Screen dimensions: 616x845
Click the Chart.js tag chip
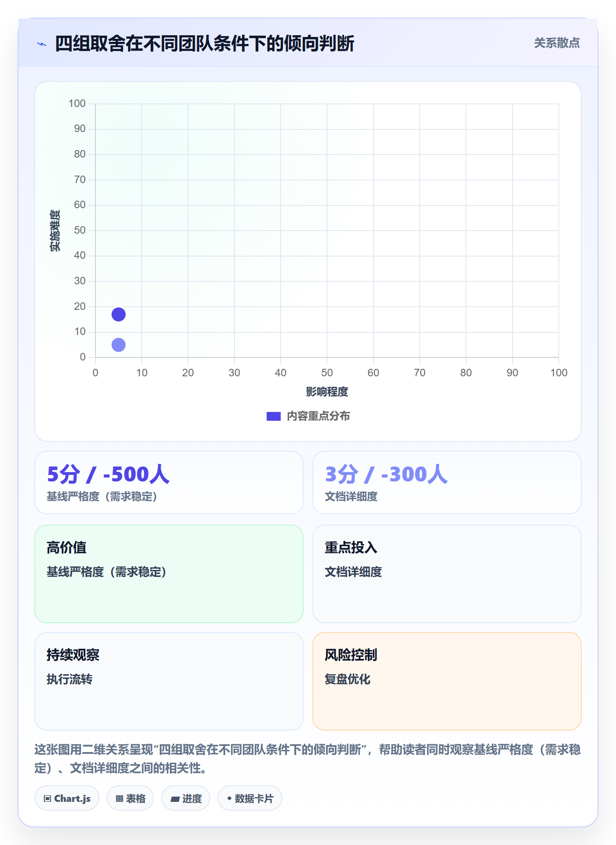pyautogui.click(x=67, y=798)
